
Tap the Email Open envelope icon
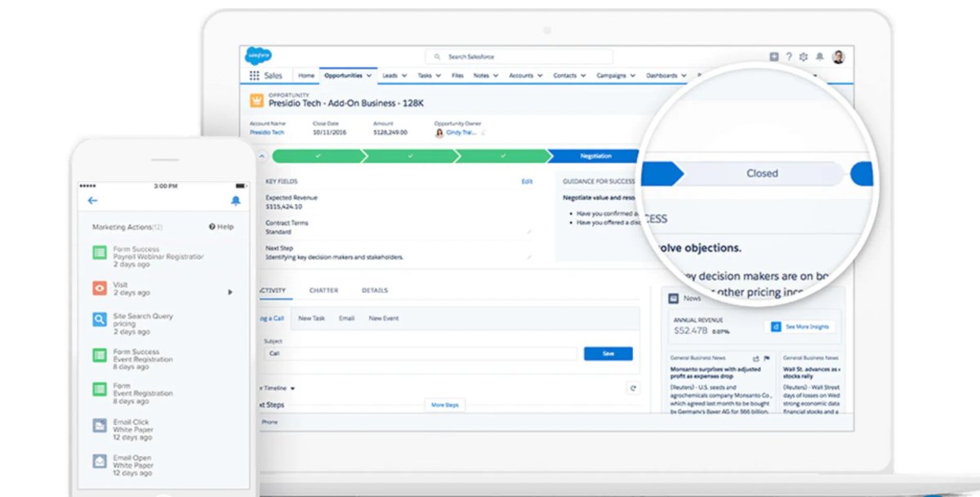(99, 461)
